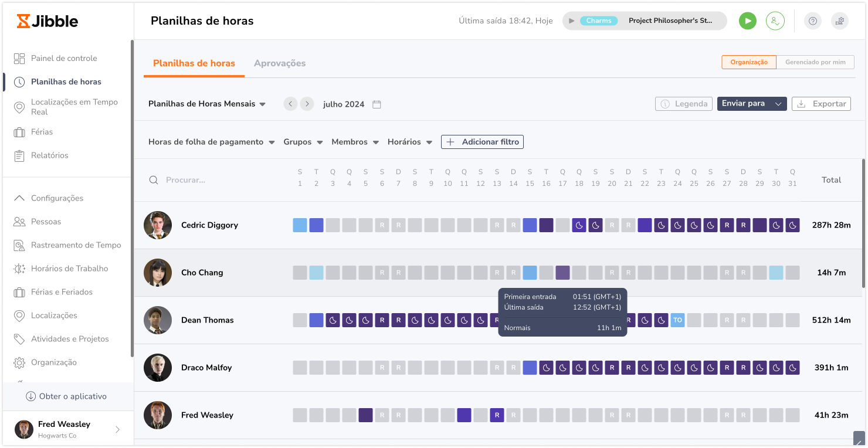Select Fred Weasley's July 5 dark cell
This screenshot has width=868, height=448.
click(x=365, y=415)
